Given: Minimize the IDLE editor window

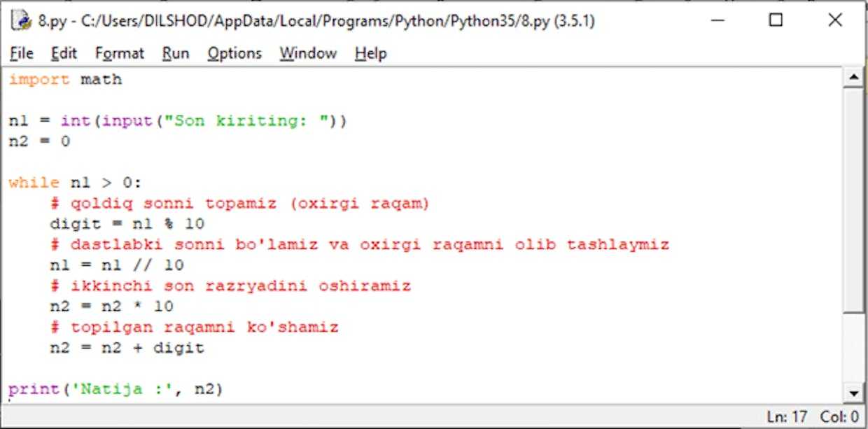Looking at the screenshot, I should point(717,21).
